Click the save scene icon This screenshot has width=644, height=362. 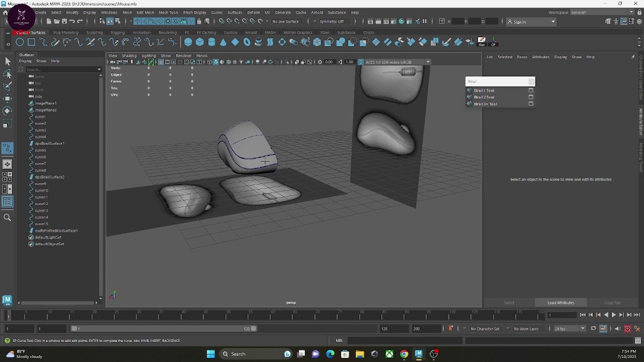(64, 21)
